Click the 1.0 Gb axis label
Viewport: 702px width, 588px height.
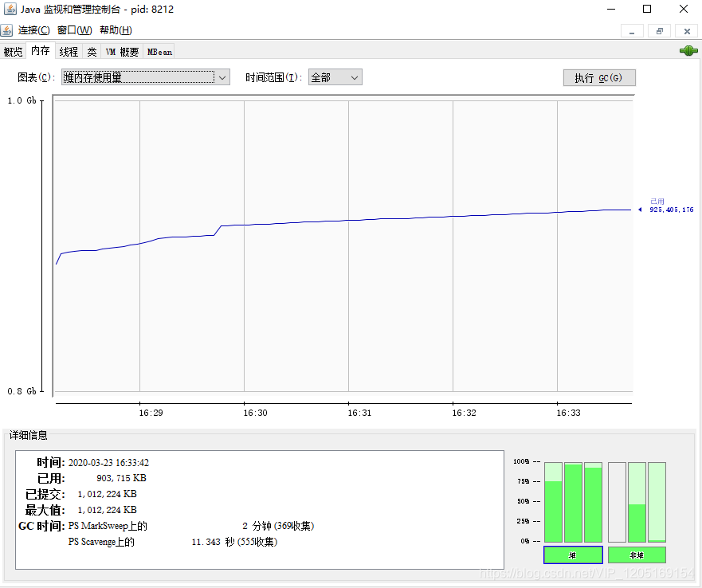22,100
